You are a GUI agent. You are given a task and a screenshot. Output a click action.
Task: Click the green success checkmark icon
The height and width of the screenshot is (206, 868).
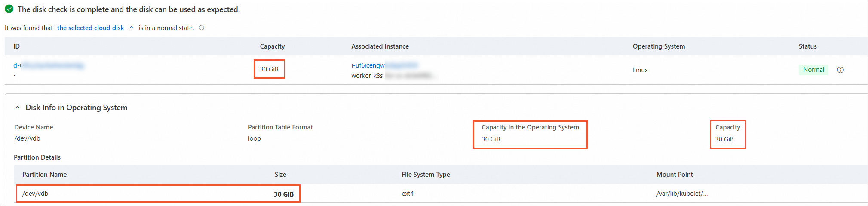tap(9, 9)
